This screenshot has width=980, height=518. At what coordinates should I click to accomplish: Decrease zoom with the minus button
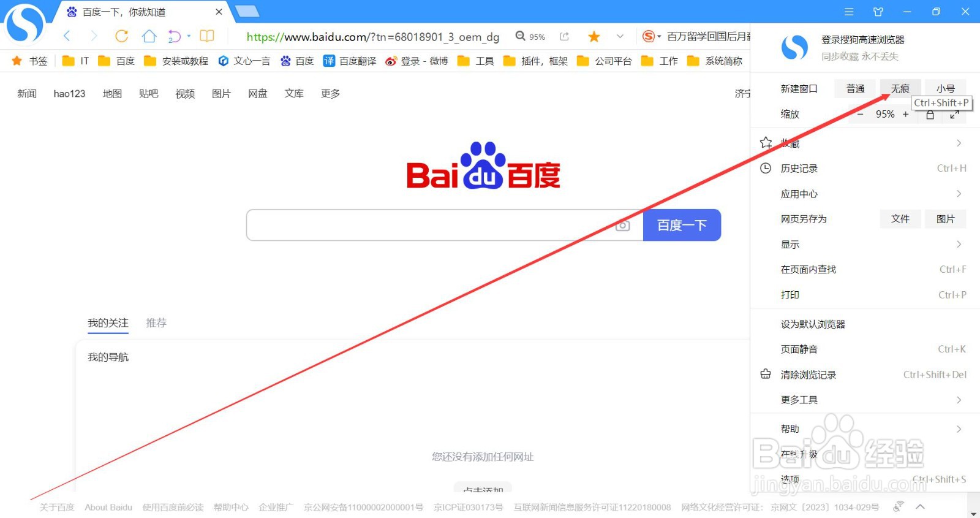(860, 114)
